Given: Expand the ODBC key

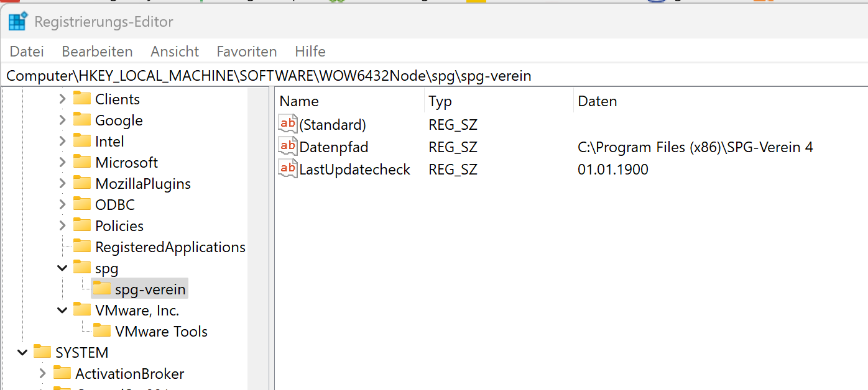Looking at the screenshot, I should click(x=62, y=205).
